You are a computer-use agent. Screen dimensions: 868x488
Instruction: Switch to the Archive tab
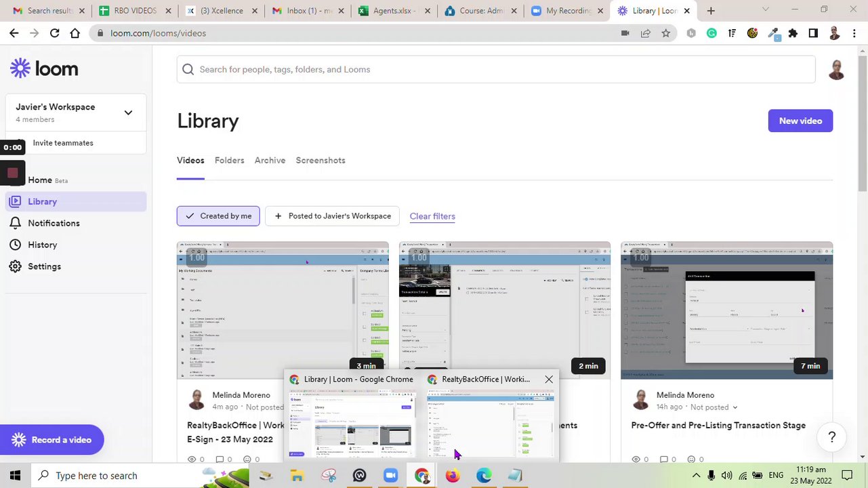click(x=270, y=161)
